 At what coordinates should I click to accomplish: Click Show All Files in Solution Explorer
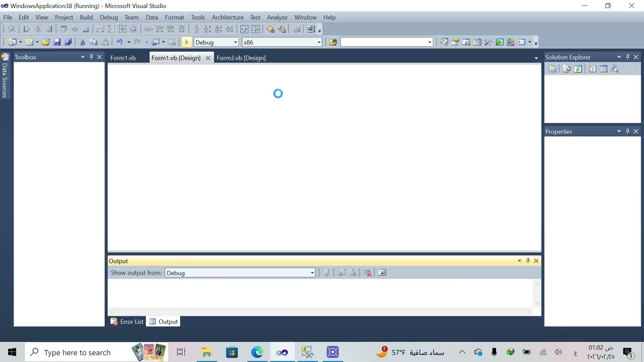567,69
